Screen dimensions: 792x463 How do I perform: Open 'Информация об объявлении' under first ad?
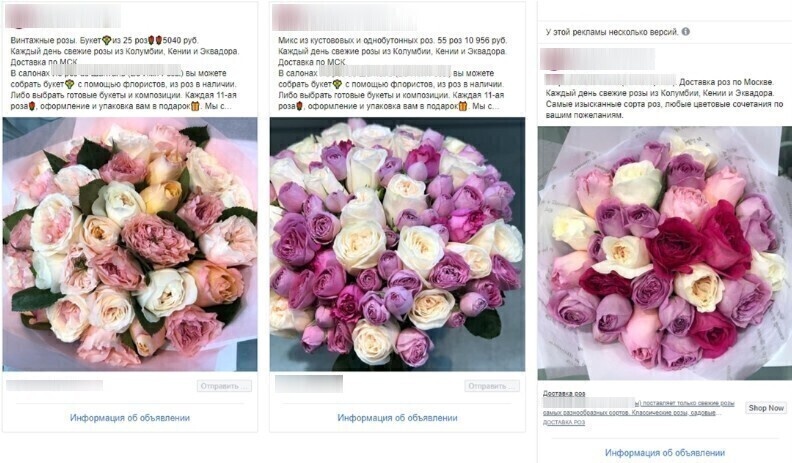(130, 418)
